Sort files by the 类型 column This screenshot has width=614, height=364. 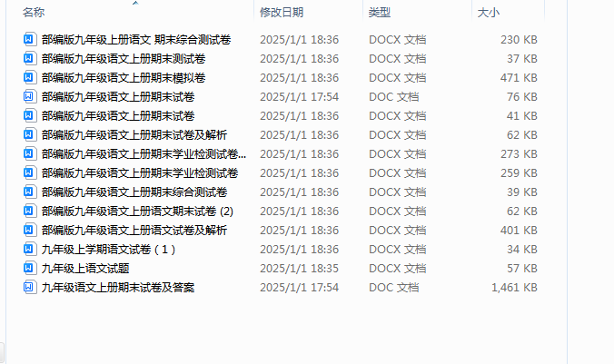point(380,13)
